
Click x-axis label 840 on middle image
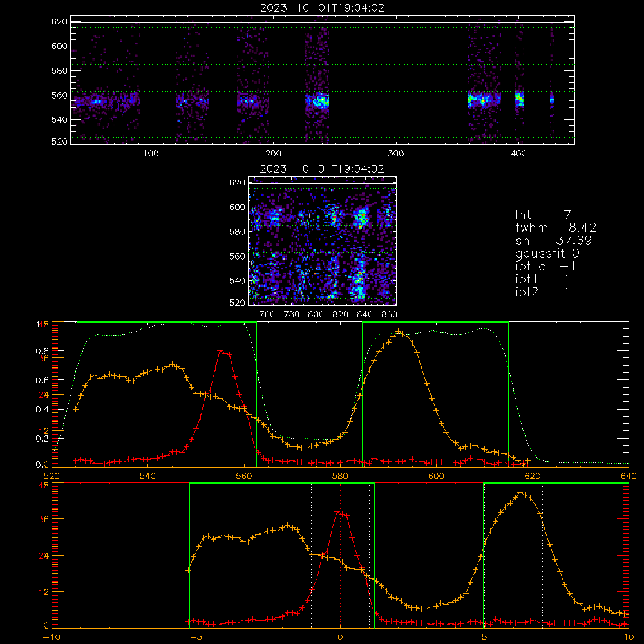(x=365, y=315)
